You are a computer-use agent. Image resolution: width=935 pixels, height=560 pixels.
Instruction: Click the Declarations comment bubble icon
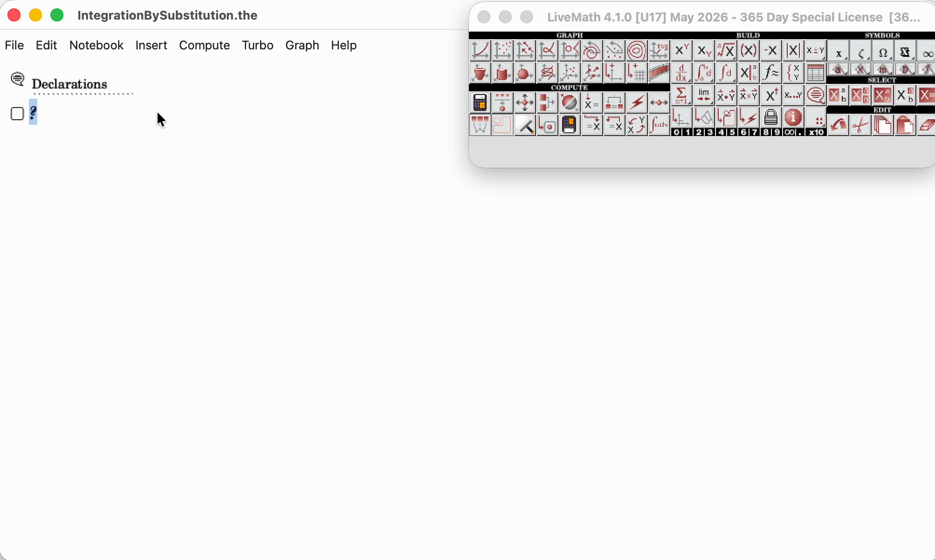click(x=18, y=79)
